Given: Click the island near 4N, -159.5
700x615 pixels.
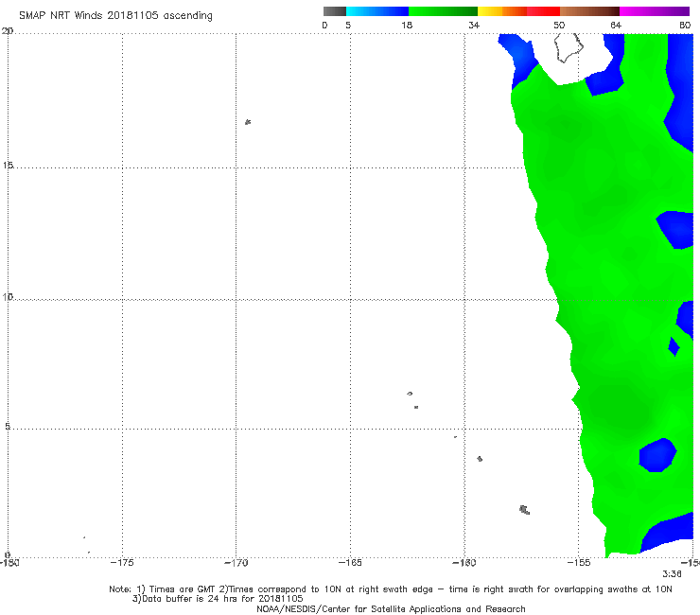Looking at the screenshot, I should tap(480, 459).
